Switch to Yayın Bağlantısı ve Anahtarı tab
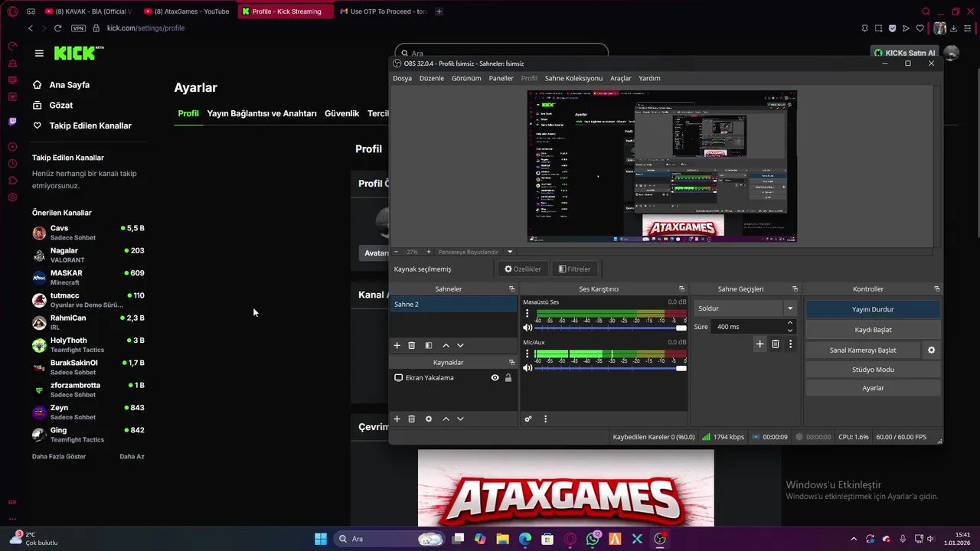This screenshot has height=551, width=980. 262,113
